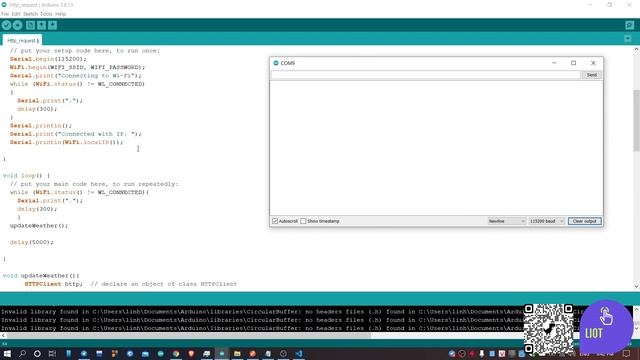Save the sketch with the Save toolbar icon
The height and width of the screenshot is (360, 640).
(x=53, y=25)
